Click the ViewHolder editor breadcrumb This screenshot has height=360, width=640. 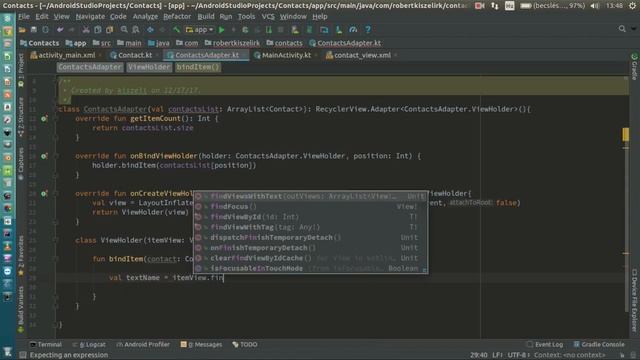tap(149, 67)
